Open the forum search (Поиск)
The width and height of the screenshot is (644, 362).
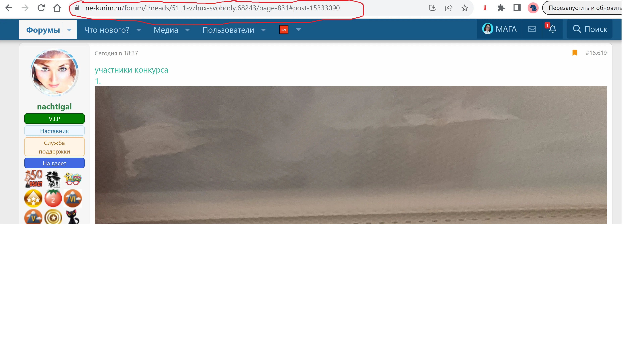(x=589, y=29)
